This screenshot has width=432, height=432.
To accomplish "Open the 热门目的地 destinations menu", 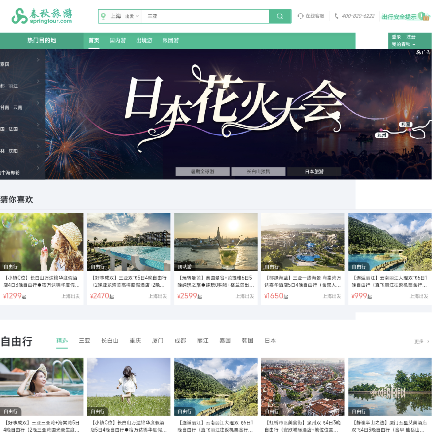I will pos(42,41).
